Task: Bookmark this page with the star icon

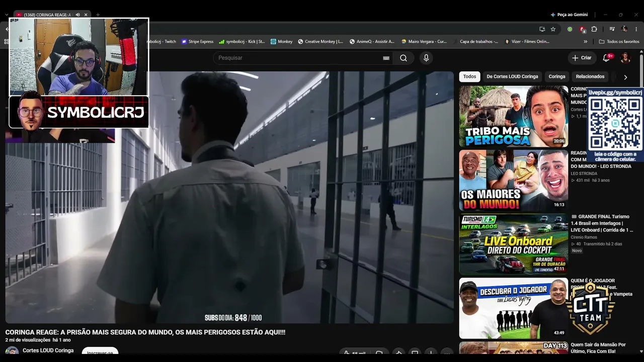Action: click(553, 29)
